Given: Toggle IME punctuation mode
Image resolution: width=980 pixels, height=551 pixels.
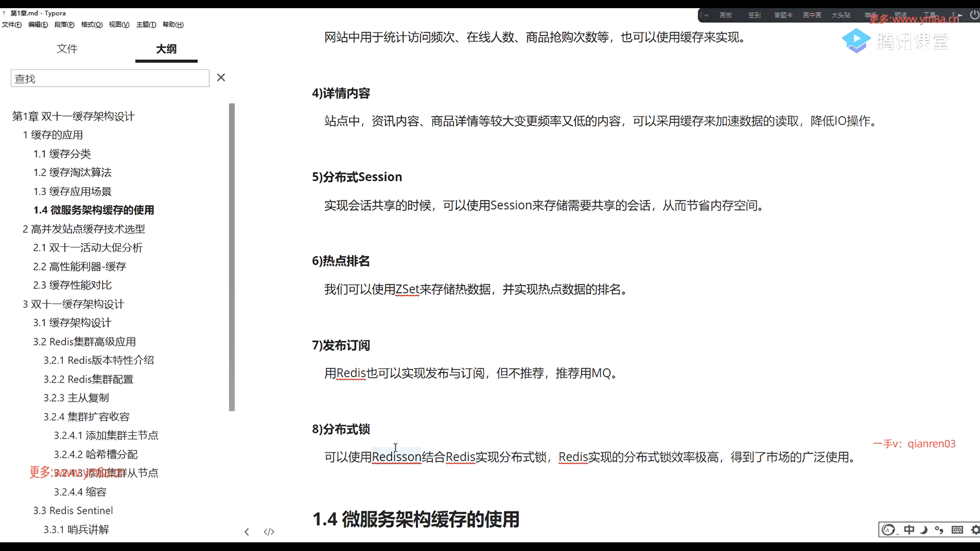Looking at the screenshot, I should (939, 530).
